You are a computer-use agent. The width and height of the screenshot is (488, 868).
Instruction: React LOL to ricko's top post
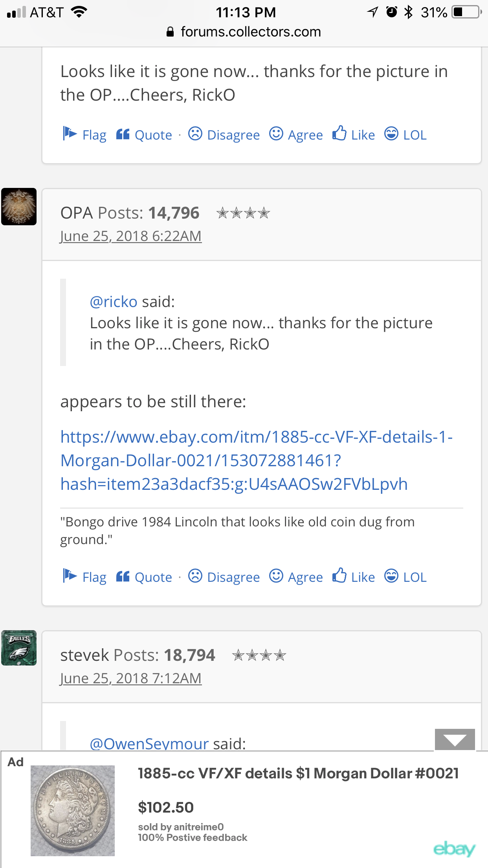pyautogui.click(x=405, y=134)
